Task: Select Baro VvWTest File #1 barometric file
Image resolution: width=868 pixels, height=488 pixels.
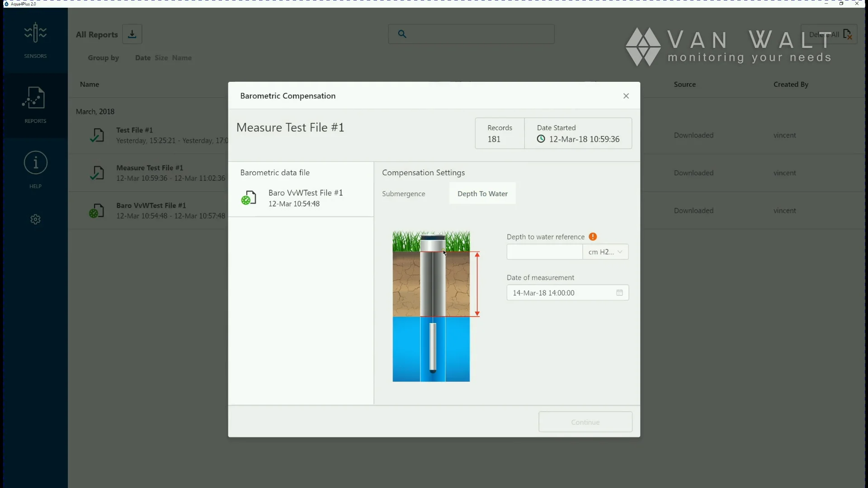Action: 305,198
